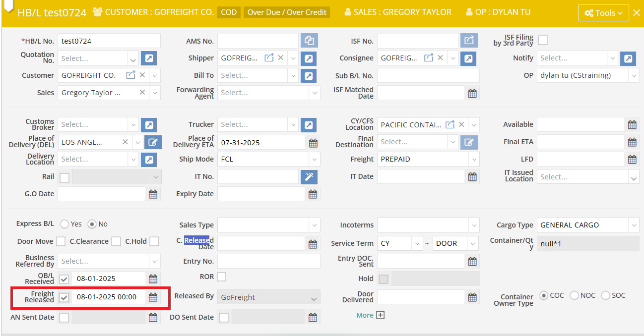Screen dimensions: 644x336
Task: Click the Over Due / Over Credit badge
Action: click(x=287, y=12)
